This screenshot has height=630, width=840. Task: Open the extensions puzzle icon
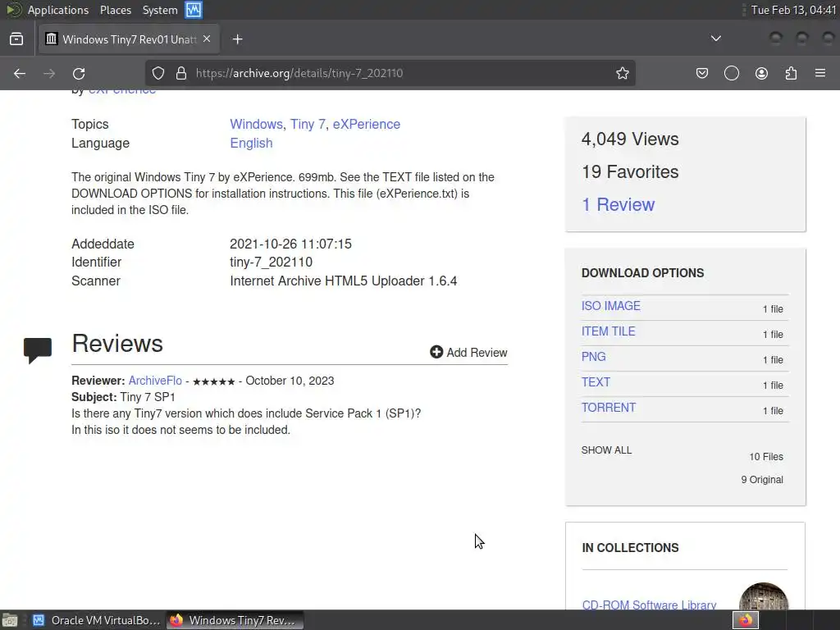(791, 73)
